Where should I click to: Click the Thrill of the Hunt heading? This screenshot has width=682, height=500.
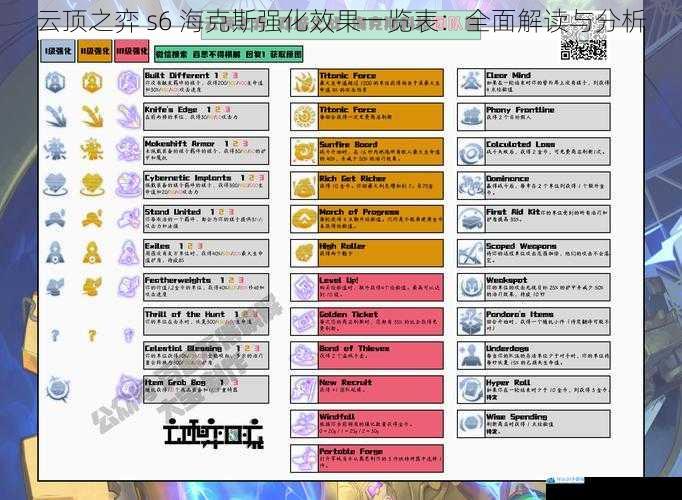[x=185, y=314]
